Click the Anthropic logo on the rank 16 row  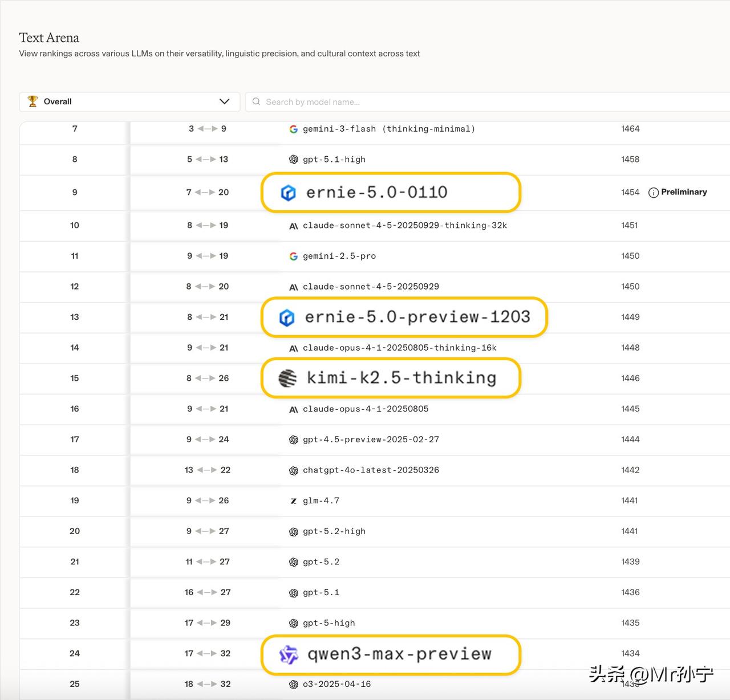(x=293, y=409)
